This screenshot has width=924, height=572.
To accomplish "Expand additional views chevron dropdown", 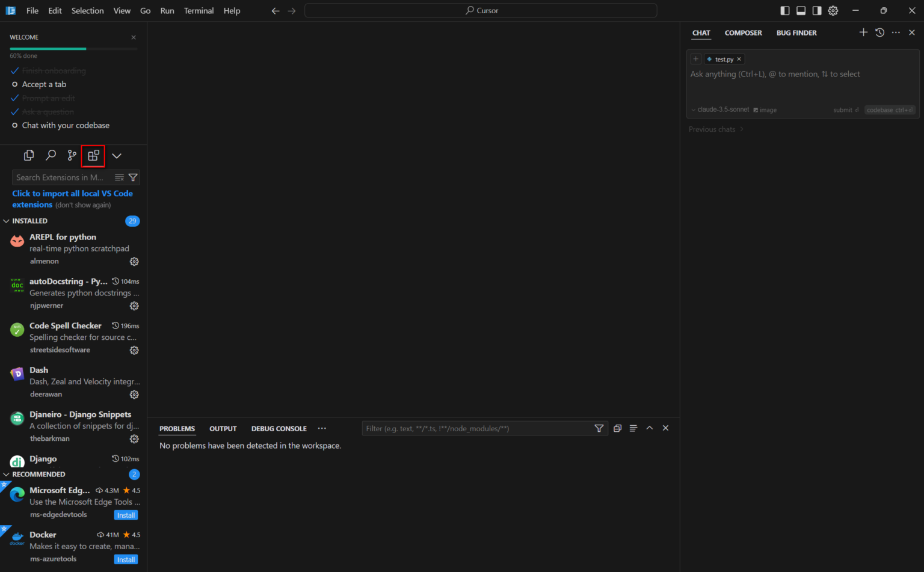I will click(117, 156).
